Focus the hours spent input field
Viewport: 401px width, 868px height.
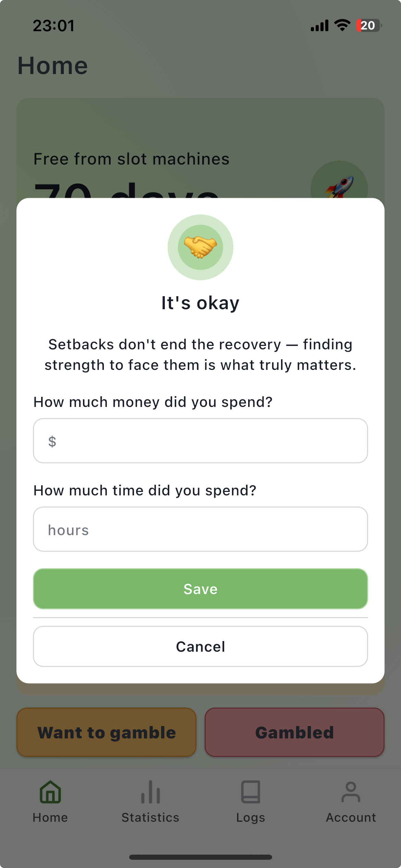click(x=200, y=529)
